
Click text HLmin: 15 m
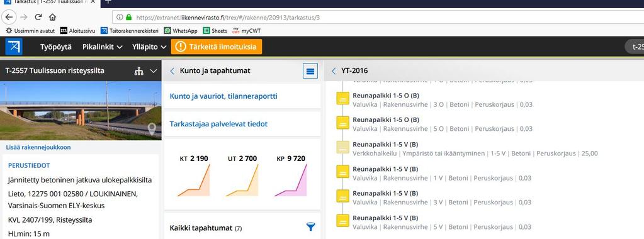[28, 234]
